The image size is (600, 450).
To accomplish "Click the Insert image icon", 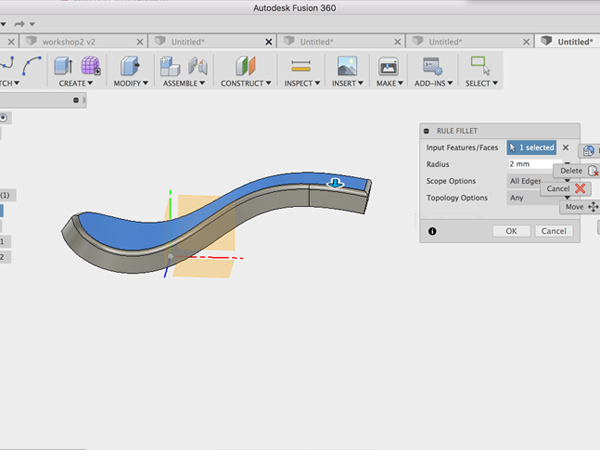I will (x=347, y=66).
